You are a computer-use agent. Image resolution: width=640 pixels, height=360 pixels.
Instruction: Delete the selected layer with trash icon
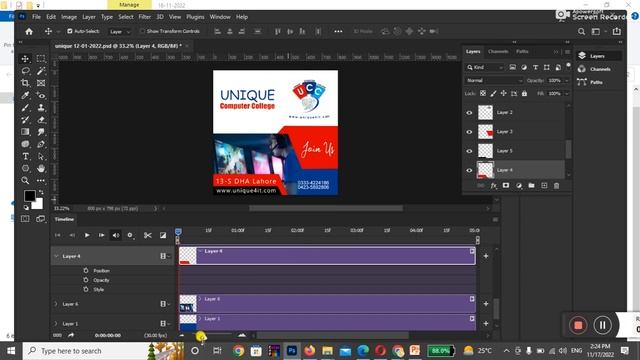556,186
